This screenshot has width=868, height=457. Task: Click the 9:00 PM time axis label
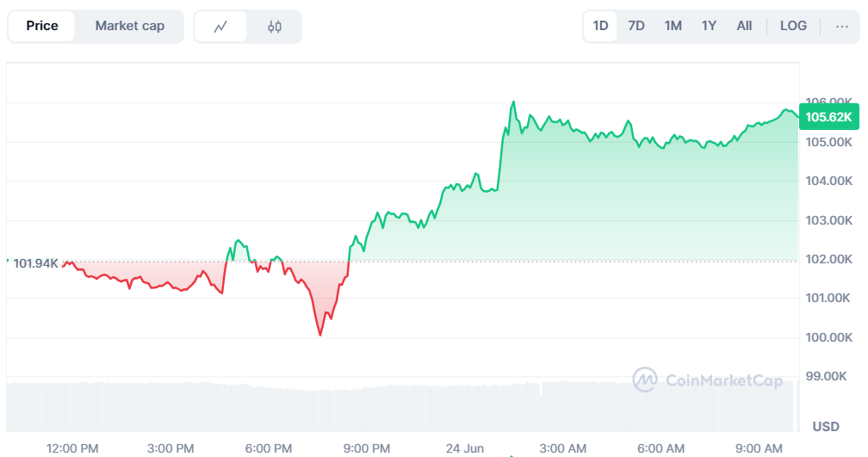(367, 448)
